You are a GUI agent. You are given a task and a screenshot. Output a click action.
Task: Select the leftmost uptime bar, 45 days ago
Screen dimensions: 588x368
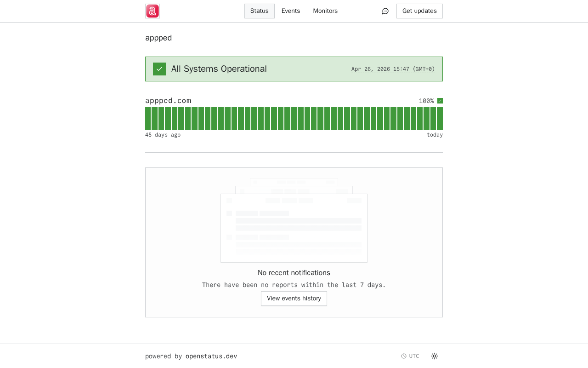148,119
